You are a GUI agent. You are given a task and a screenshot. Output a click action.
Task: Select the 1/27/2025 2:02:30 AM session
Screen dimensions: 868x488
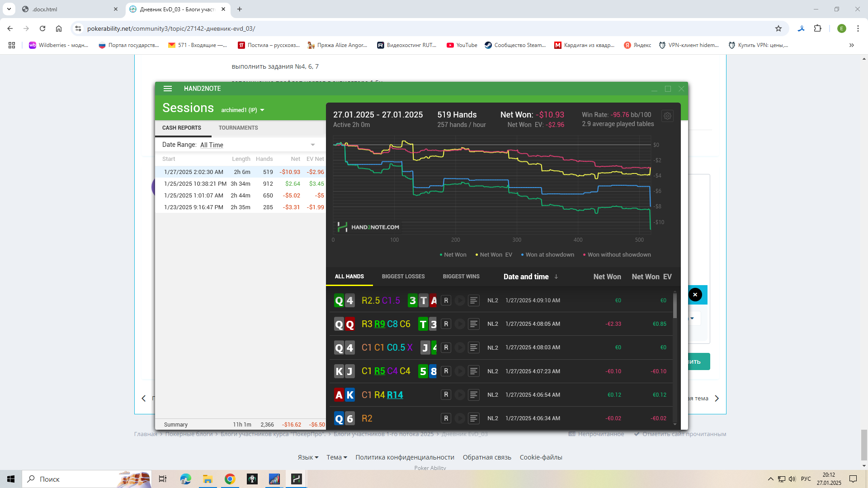(241, 172)
